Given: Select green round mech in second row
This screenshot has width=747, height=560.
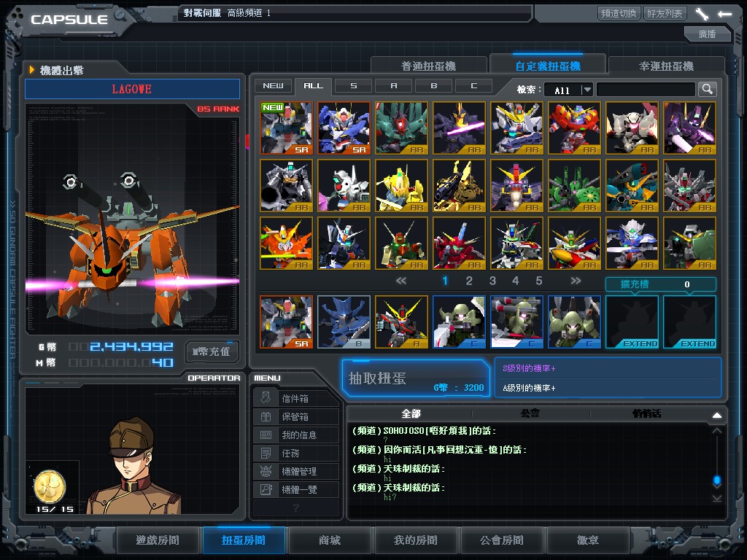Looking at the screenshot, I should [x=575, y=186].
